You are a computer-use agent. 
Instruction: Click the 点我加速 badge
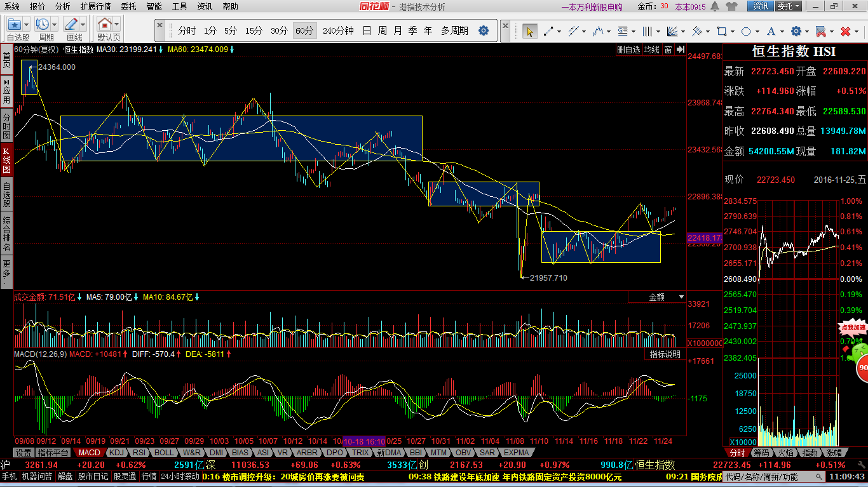(853, 328)
